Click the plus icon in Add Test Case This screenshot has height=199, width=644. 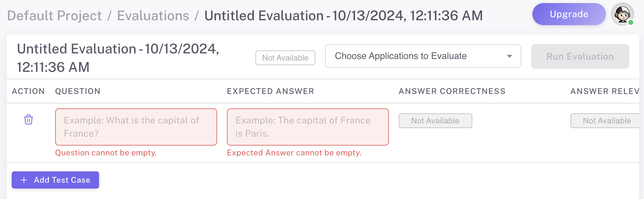24,180
